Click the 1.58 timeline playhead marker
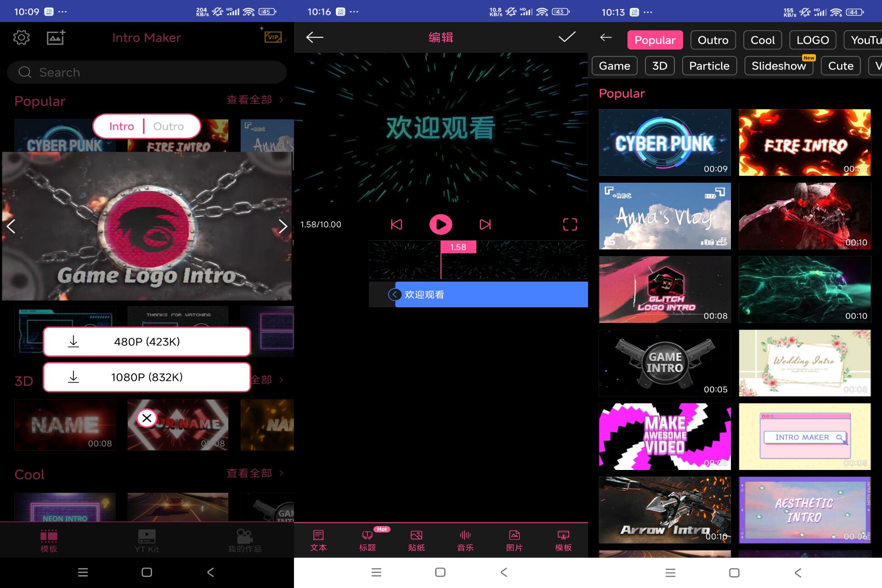The image size is (882, 588). pyautogui.click(x=458, y=247)
